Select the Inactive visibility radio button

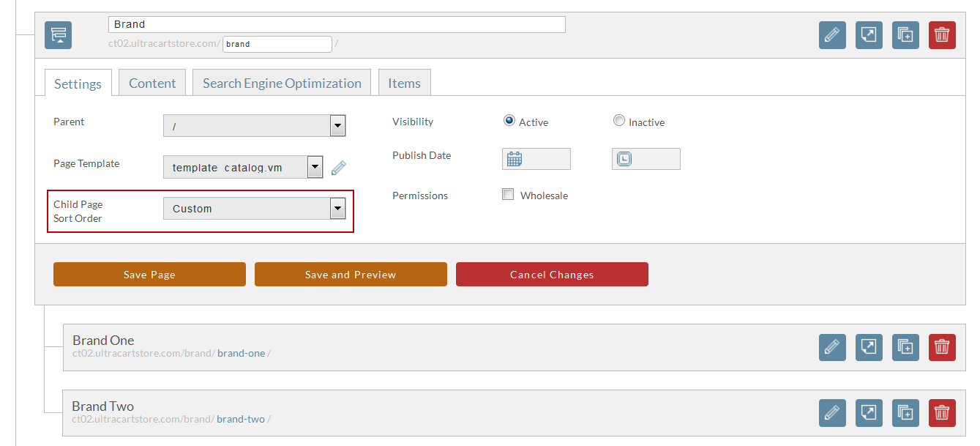tap(619, 121)
